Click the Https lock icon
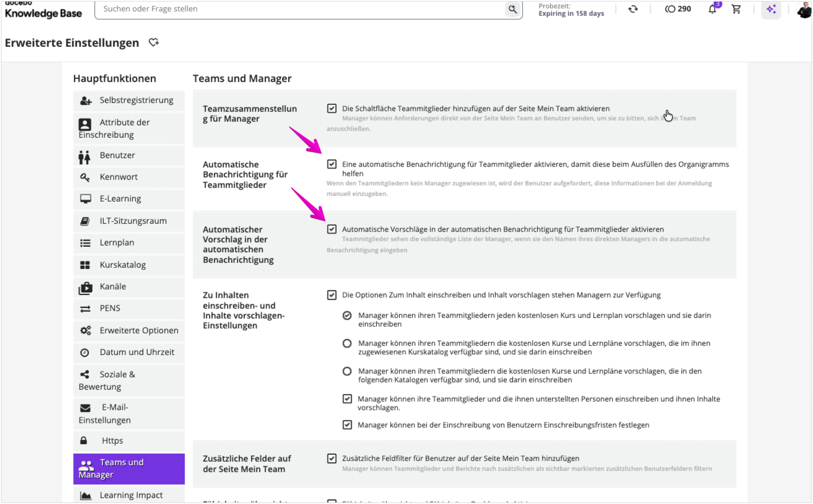813x504 pixels. pos(84,440)
